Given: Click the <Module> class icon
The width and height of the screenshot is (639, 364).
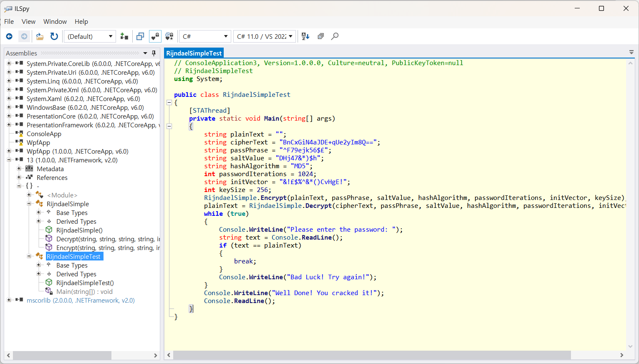Looking at the screenshot, I should tap(39, 195).
